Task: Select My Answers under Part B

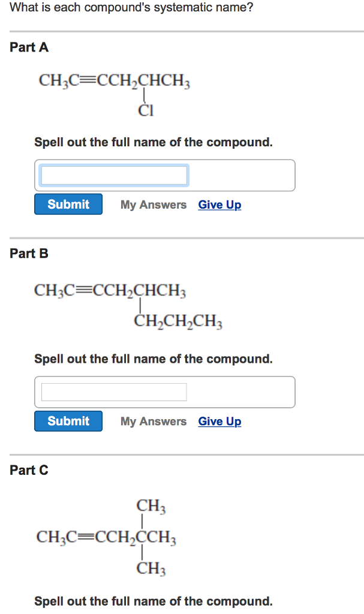Action: click(x=153, y=421)
